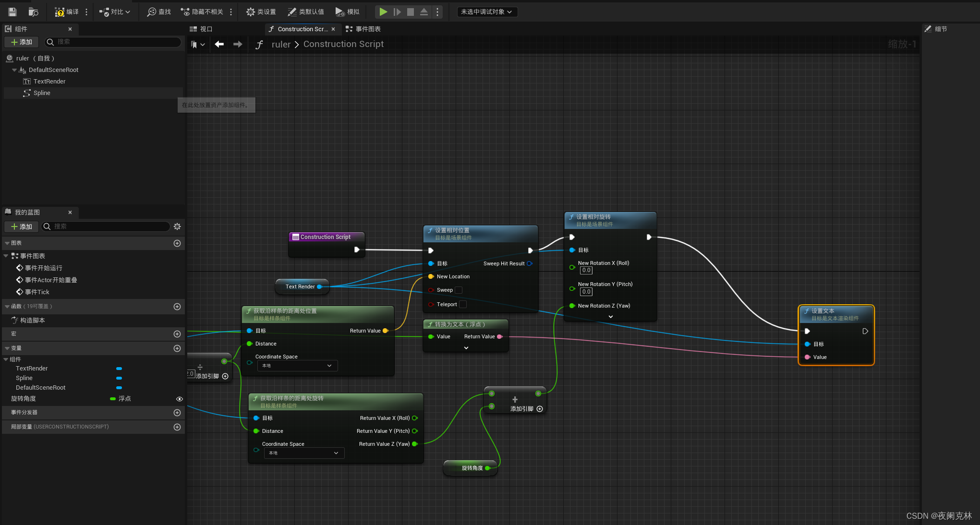This screenshot has height=525, width=980.
Task: Click the Browse to asset icon
Action: [x=33, y=12]
